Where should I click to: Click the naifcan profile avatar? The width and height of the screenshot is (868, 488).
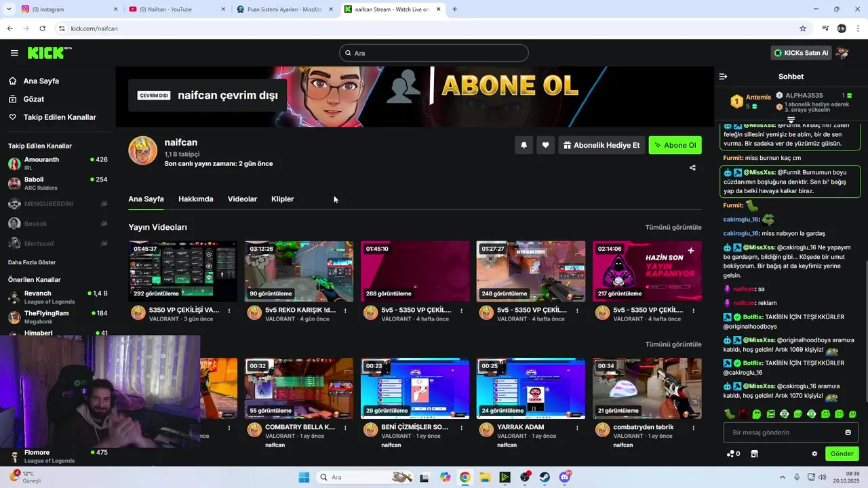click(x=143, y=150)
